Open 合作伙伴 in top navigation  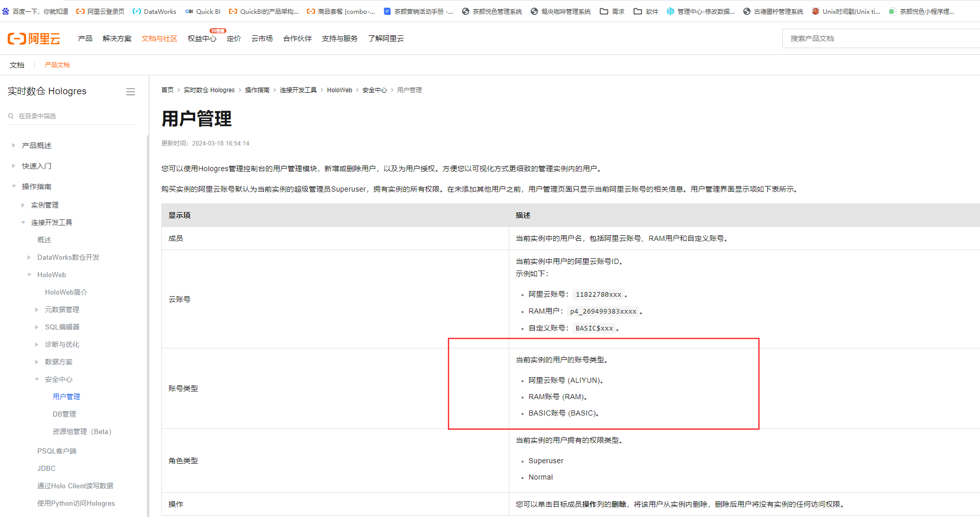tap(297, 38)
